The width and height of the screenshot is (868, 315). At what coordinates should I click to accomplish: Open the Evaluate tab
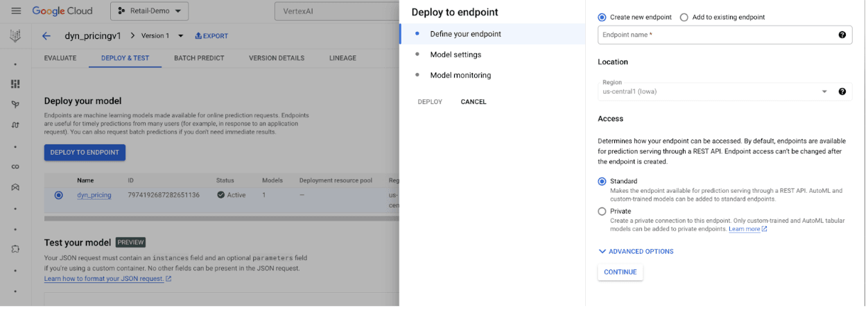point(60,58)
